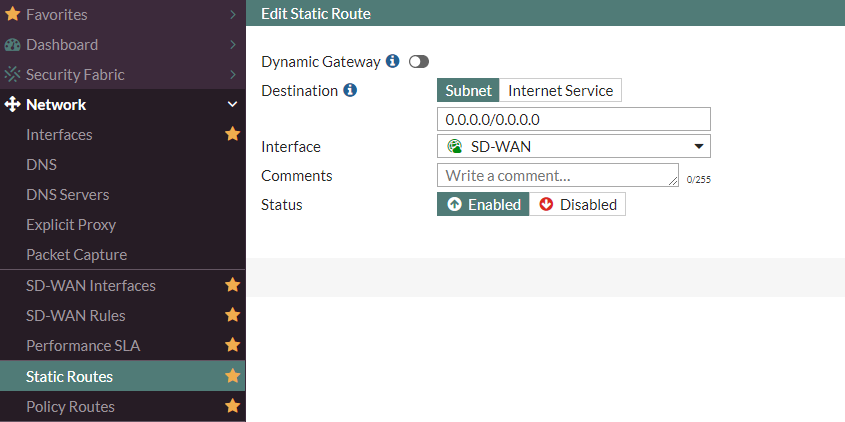Toggle the Dynamic Gateway switch

pyautogui.click(x=419, y=62)
